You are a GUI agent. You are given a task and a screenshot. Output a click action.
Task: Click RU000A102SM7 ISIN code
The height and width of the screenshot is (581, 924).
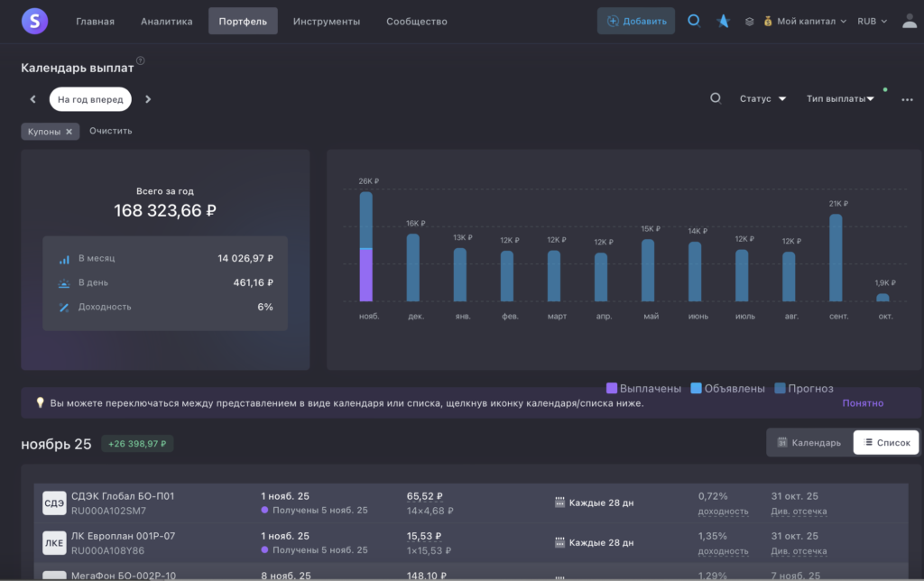(x=108, y=511)
